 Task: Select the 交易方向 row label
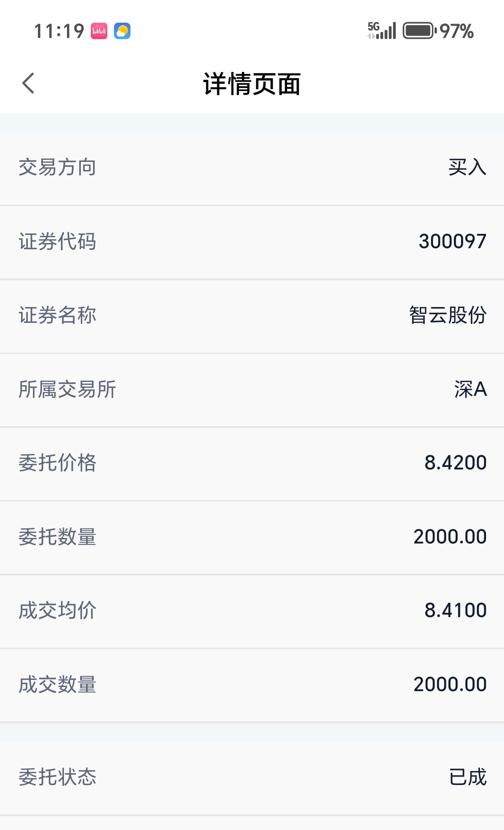pos(58,167)
